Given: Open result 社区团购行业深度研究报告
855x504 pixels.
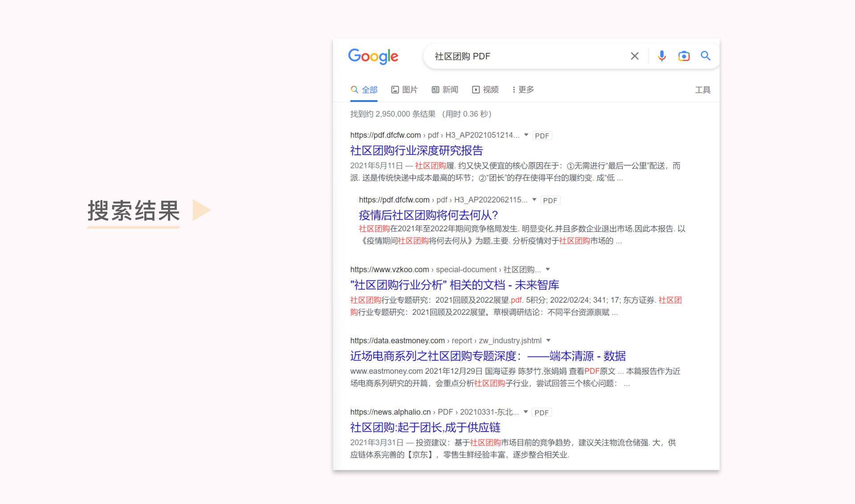Looking at the screenshot, I should (x=416, y=150).
